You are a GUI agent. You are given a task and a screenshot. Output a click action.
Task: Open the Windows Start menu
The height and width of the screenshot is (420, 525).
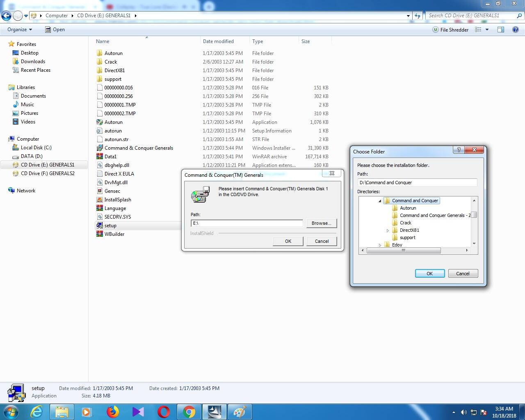click(x=11, y=411)
